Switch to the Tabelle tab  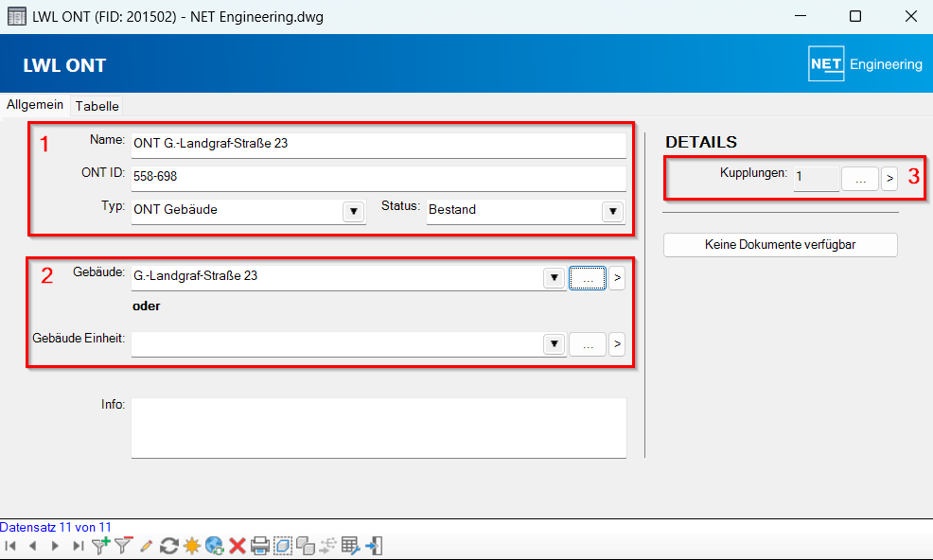pyautogui.click(x=97, y=106)
